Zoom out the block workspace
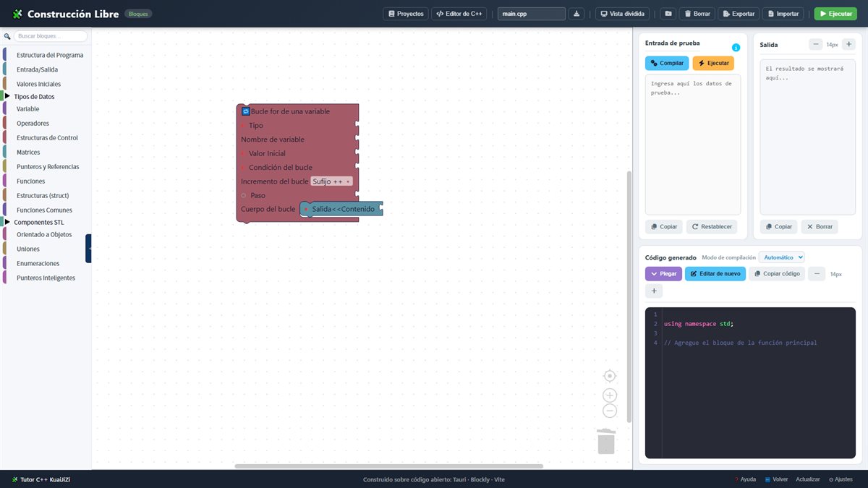The image size is (868, 488). click(x=610, y=411)
